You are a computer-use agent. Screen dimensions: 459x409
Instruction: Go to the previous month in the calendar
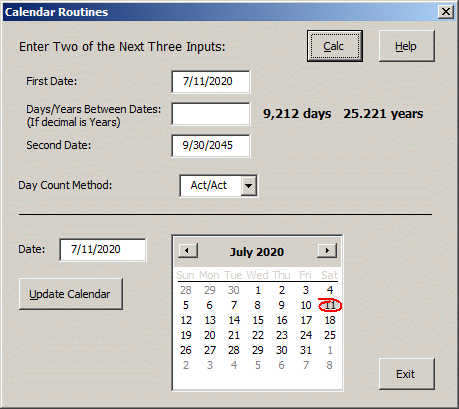188,250
